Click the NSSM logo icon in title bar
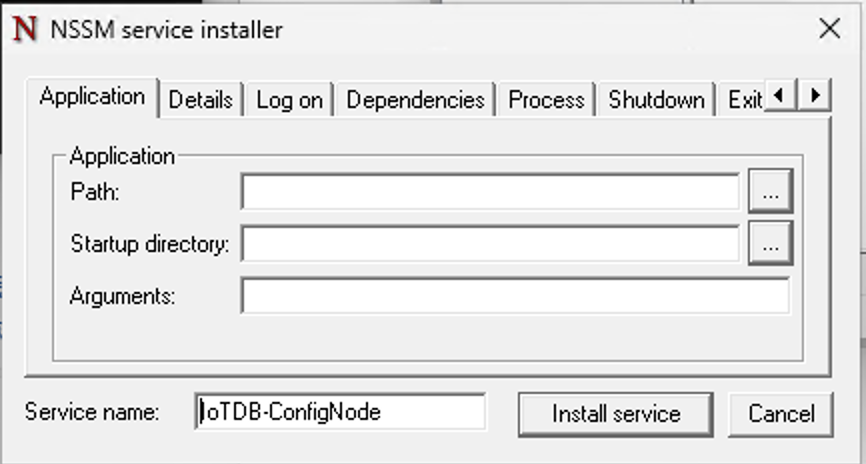The height and width of the screenshot is (464, 866). [23, 29]
